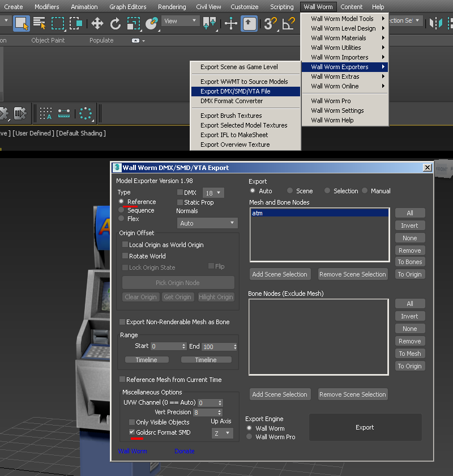Open the Up Axis Z dropdown

223,433
